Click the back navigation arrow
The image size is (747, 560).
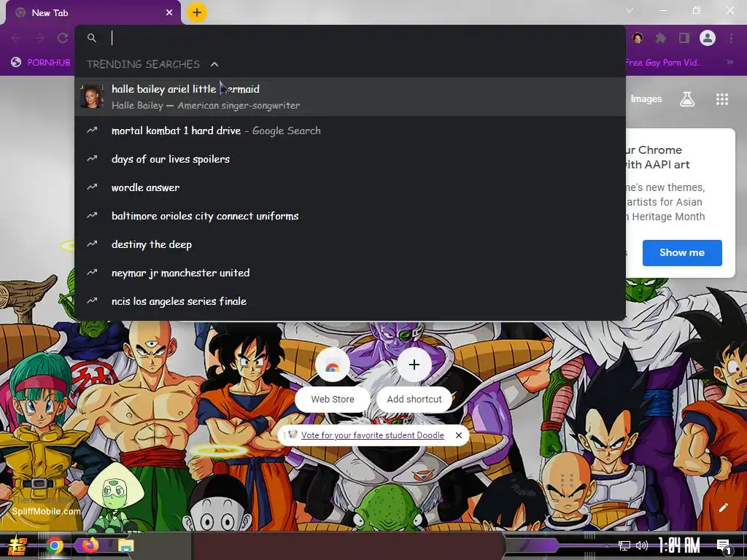point(16,38)
